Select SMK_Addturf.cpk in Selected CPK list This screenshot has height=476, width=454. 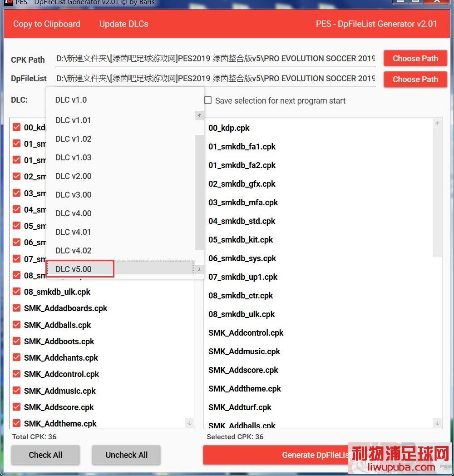coord(240,407)
